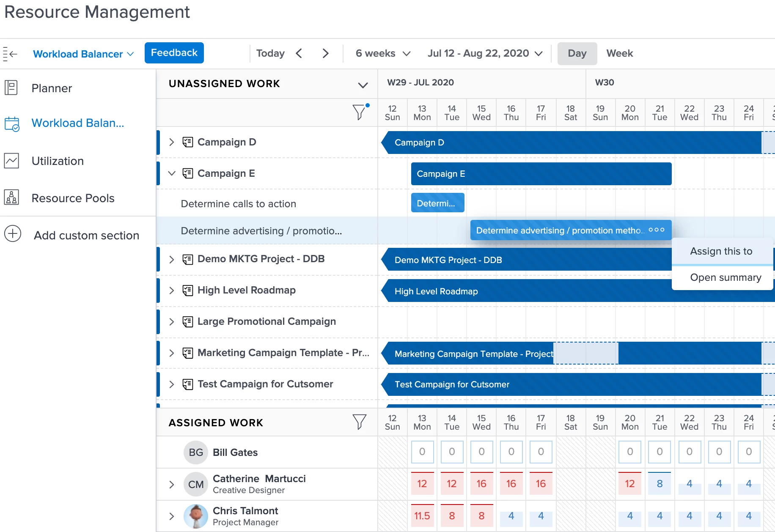This screenshot has width=775, height=532.
Task: Open Resource Pools in the sidebar
Action: pyautogui.click(x=73, y=198)
